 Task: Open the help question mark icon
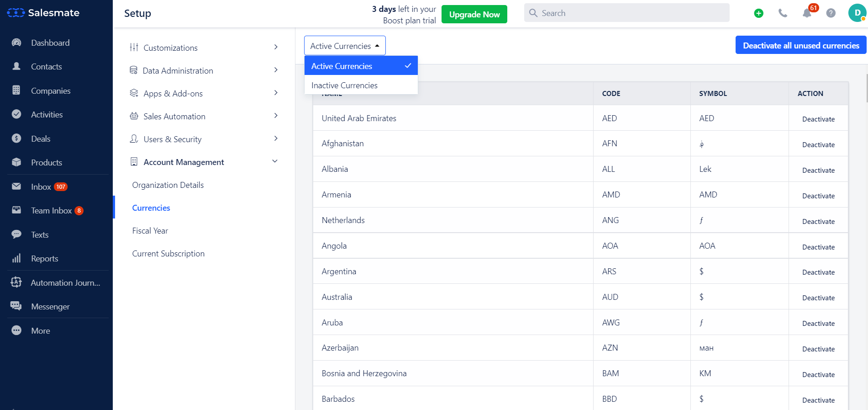tap(831, 13)
